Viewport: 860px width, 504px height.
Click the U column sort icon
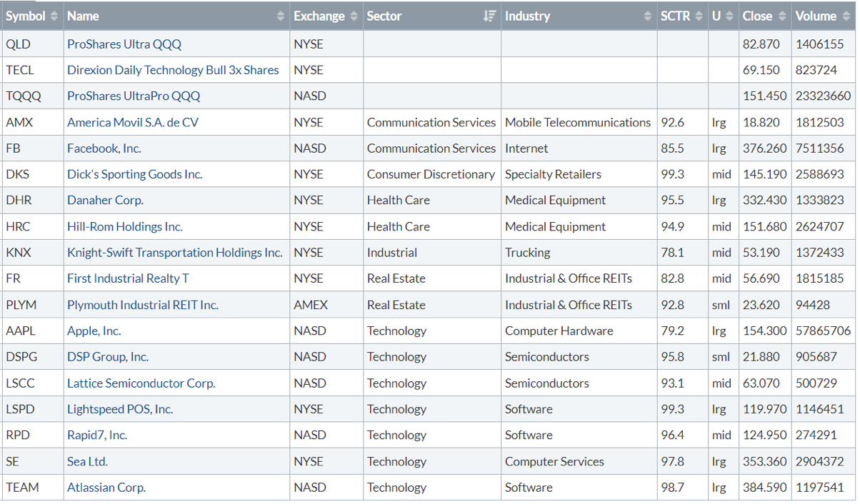click(729, 16)
